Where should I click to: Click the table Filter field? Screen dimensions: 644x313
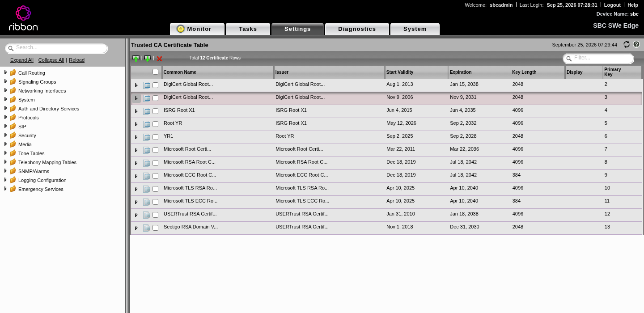pyautogui.click(x=598, y=58)
